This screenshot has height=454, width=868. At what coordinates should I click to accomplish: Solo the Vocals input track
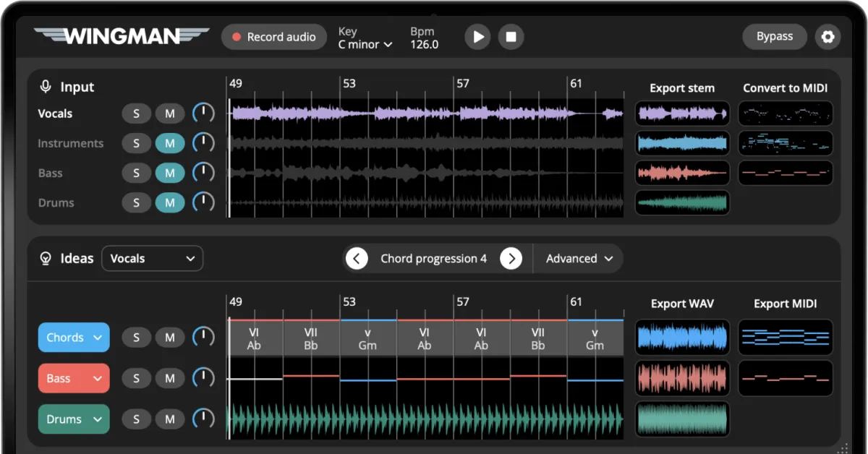[137, 113]
